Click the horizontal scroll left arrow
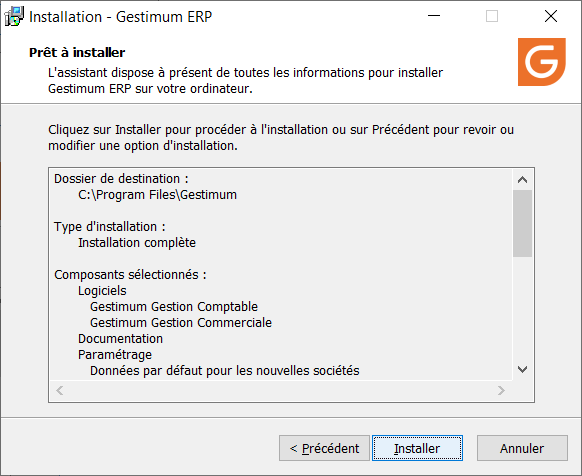Image resolution: width=582 pixels, height=476 pixels. point(60,390)
